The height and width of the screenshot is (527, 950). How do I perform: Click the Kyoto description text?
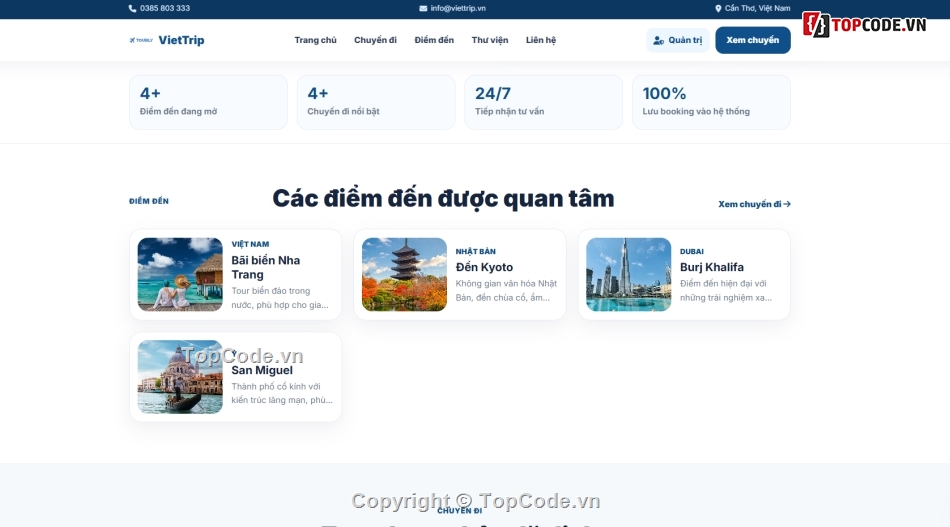[x=506, y=290]
